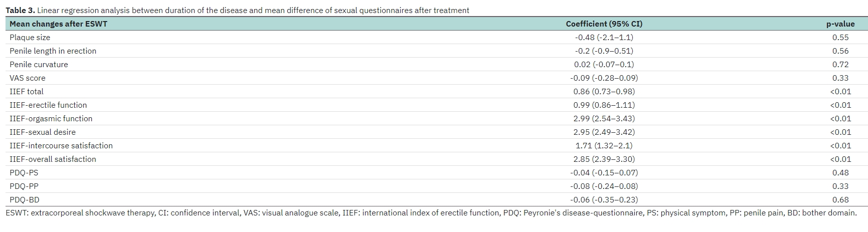This screenshot has width=868, height=232.
Task: Select the "IIEF-orgasmic function" row label
Action: point(51,119)
